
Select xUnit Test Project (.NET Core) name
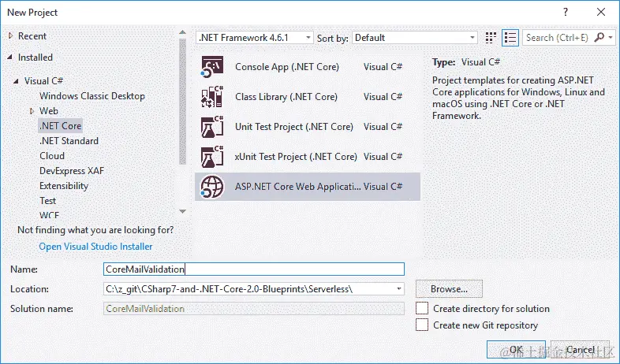click(296, 157)
